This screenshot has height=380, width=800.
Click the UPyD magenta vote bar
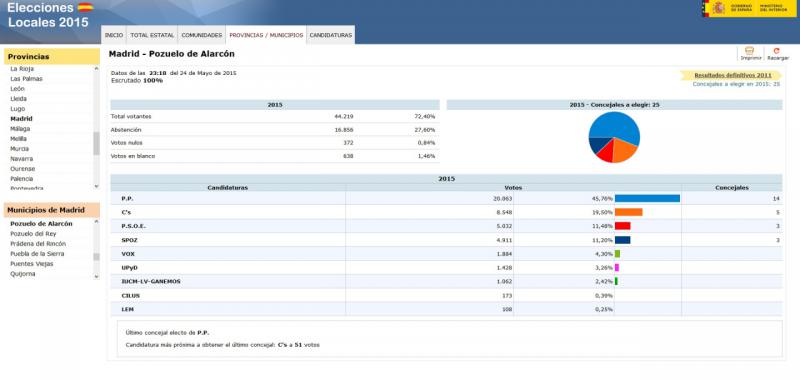(617, 267)
